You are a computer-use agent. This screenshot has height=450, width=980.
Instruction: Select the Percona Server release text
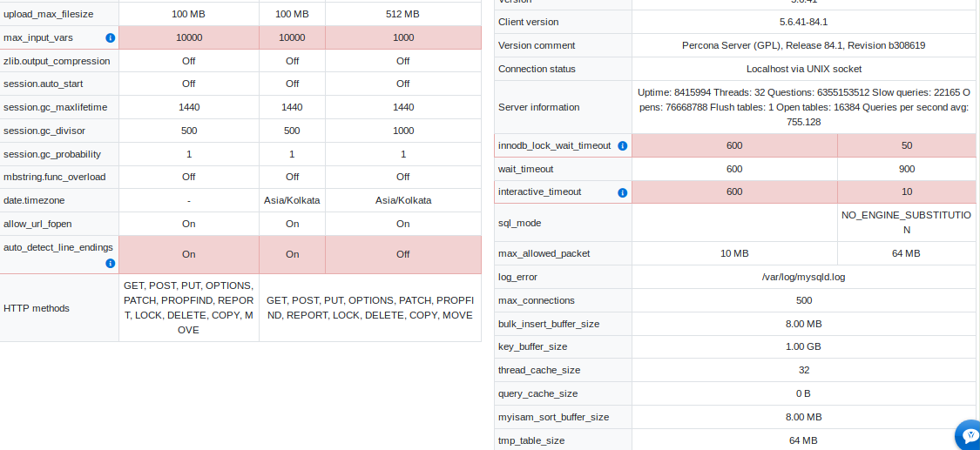pyautogui.click(x=804, y=45)
